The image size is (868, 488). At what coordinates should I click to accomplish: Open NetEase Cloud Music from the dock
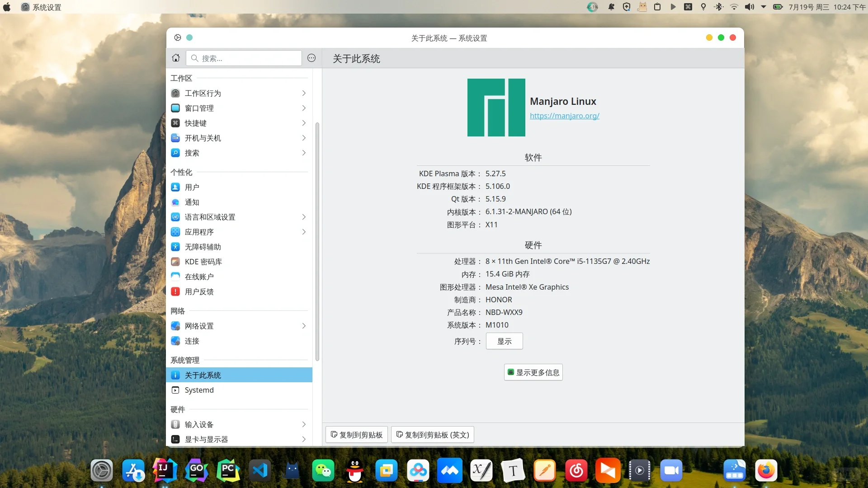point(576,470)
